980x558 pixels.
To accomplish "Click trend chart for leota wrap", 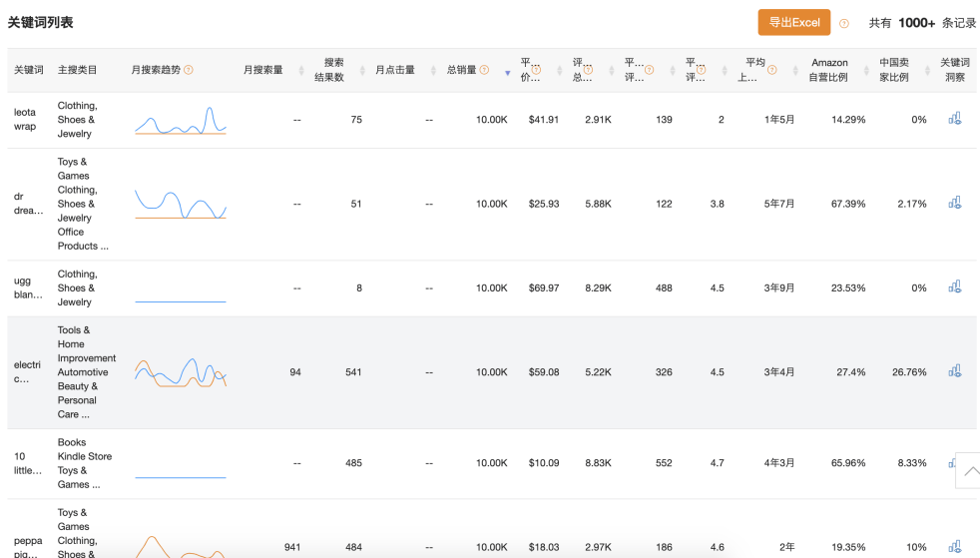I will point(181,120).
